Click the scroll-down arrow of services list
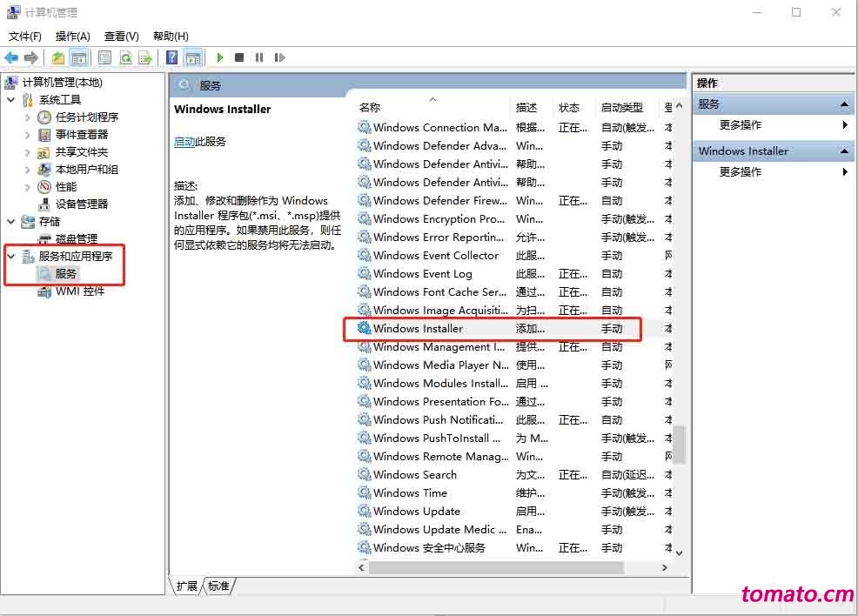Viewport: 858px width, 616px height. [679, 552]
